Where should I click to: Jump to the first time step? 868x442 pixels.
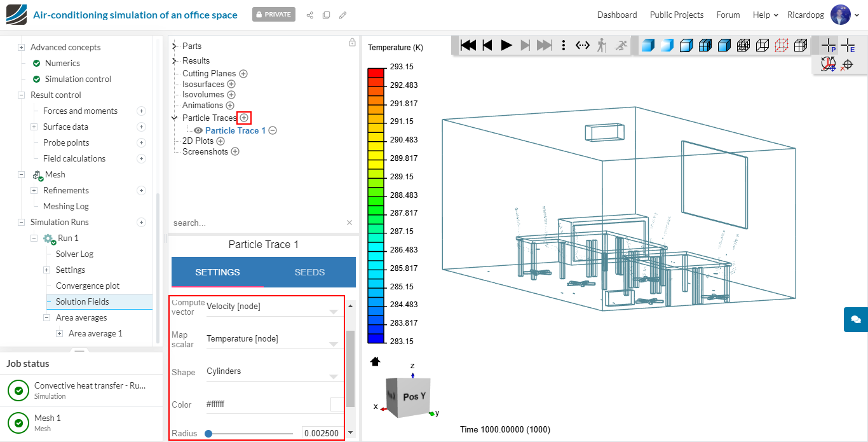(468, 45)
